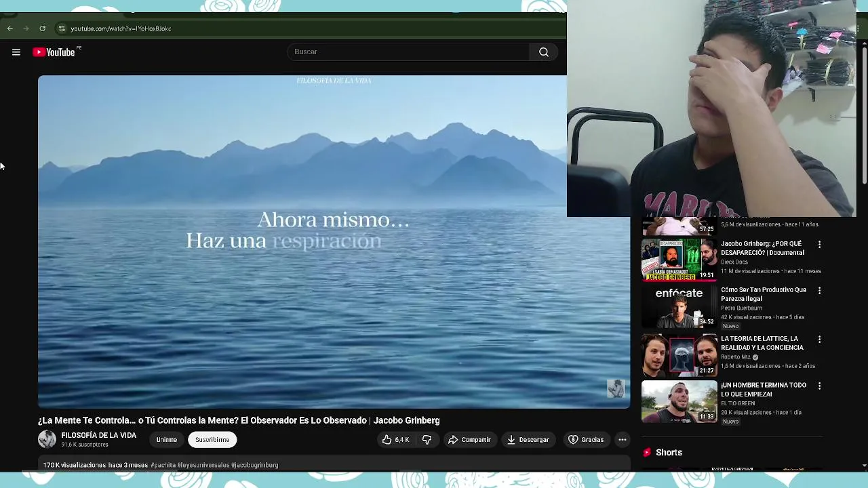Image resolution: width=868 pixels, height=488 pixels.
Task: Like the video with thumbs-up 6,4 K
Action: 395,439
